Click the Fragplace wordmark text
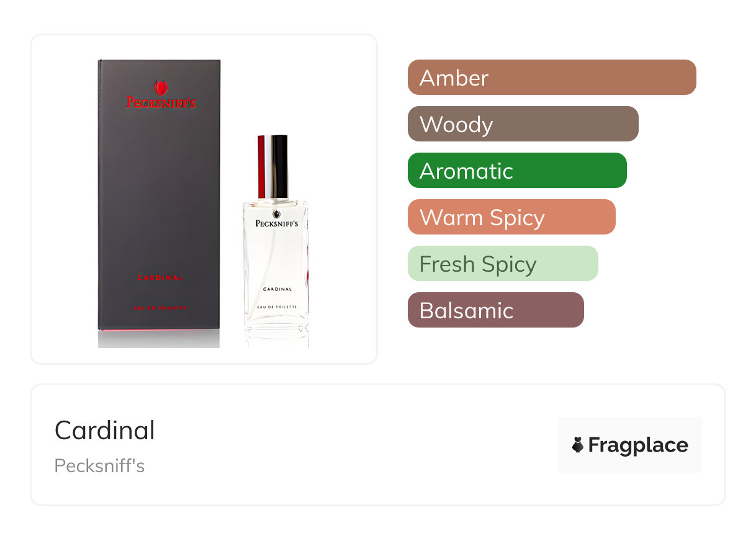 [638, 445]
